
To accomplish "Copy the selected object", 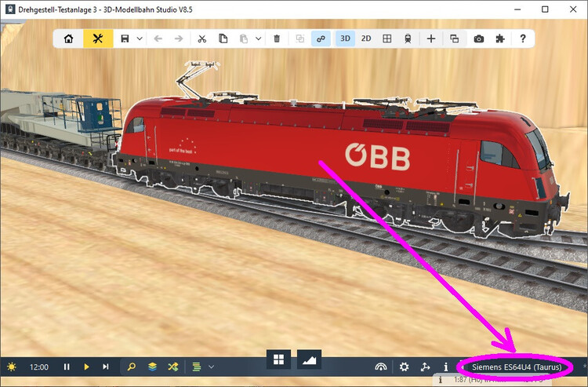I will pos(223,38).
